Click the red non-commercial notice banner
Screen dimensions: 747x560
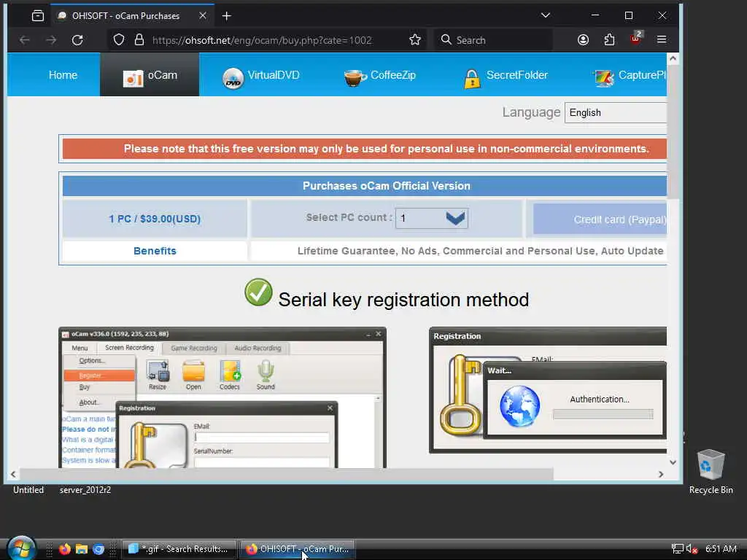365,149
